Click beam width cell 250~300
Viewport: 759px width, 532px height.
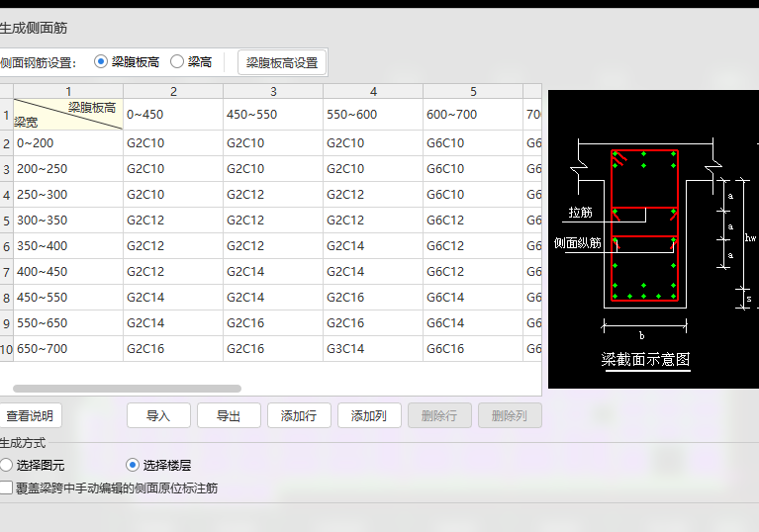68,195
